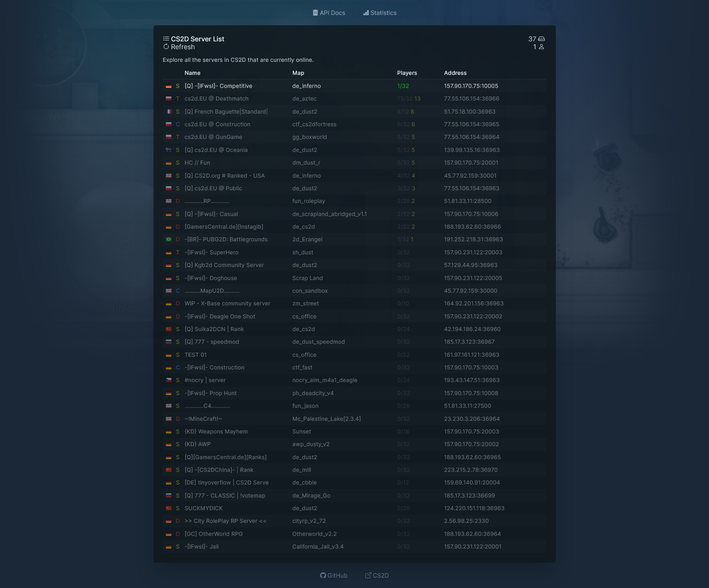The width and height of the screenshot is (709, 588).
Task: Select the >> City RolePlay RP Server << name
Action: (x=225, y=521)
